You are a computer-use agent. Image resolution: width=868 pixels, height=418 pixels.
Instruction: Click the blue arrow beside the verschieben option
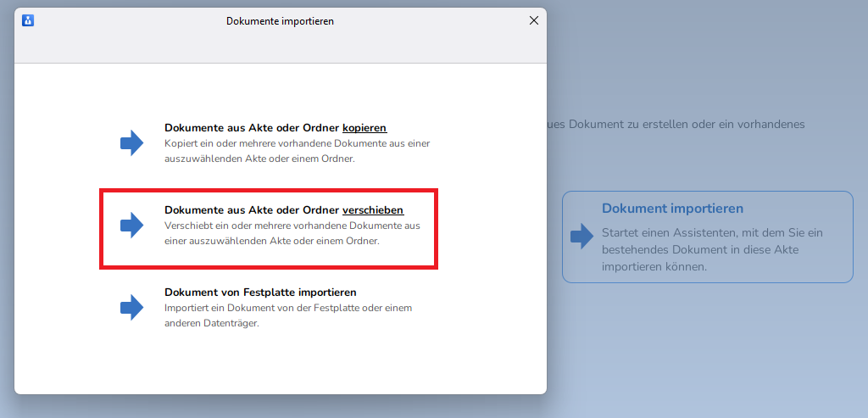[131, 226]
